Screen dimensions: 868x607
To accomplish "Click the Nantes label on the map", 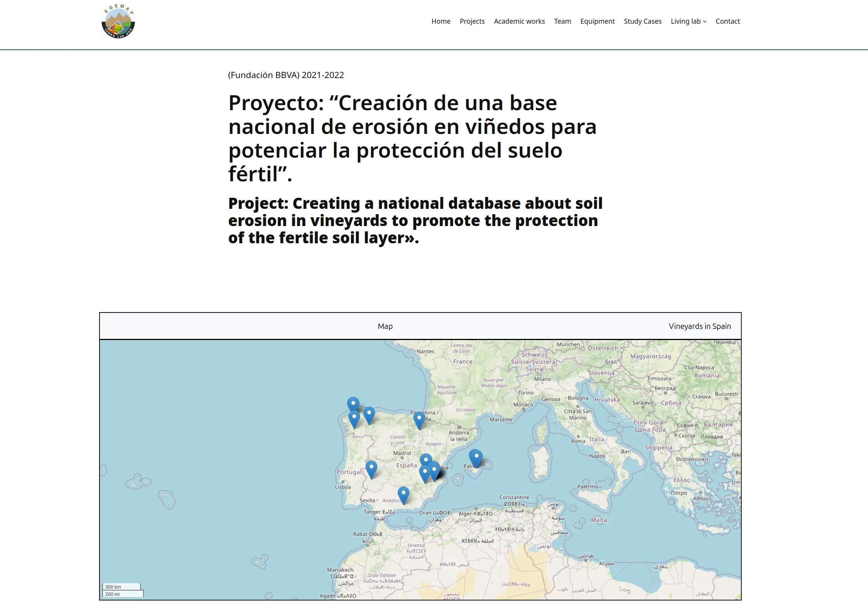I will pyautogui.click(x=425, y=351).
